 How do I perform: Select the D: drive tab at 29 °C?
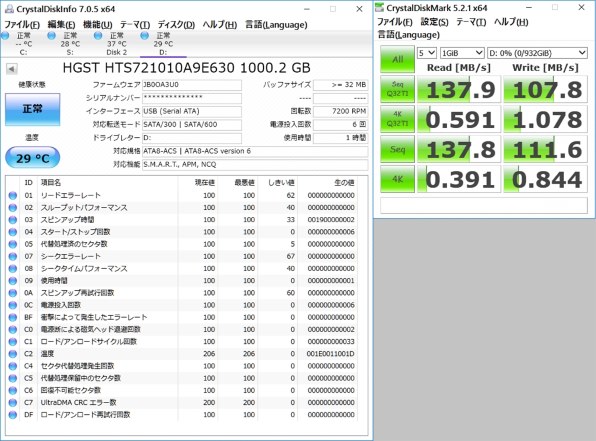pyautogui.click(x=163, y=44)
